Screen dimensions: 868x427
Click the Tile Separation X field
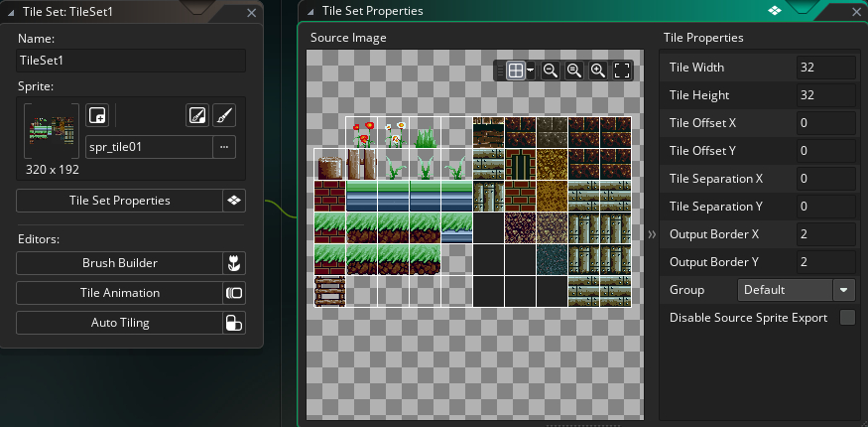tap(826, 179)
